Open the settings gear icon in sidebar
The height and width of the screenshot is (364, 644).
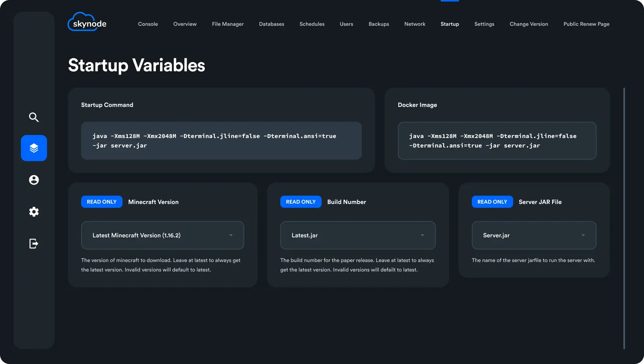[34, 212]
